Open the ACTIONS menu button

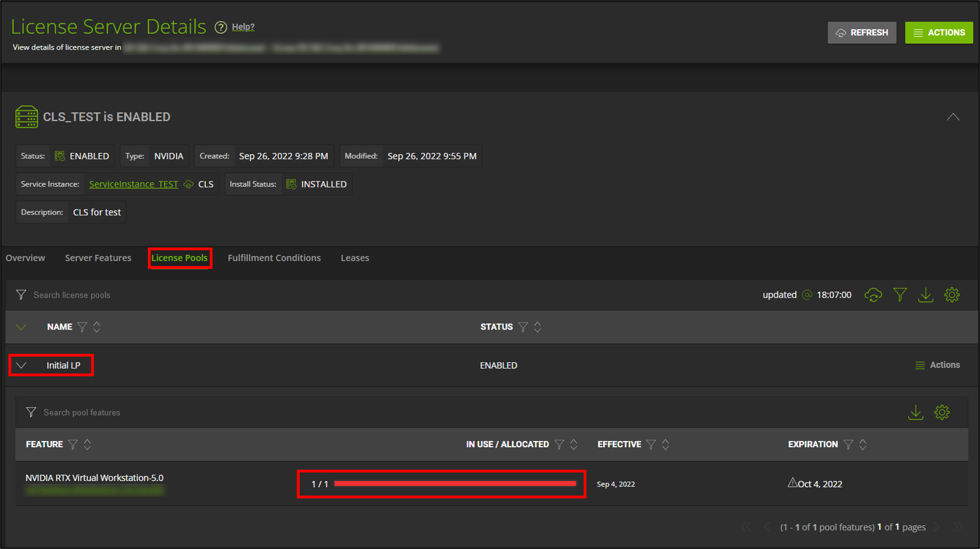pyautogui.click(x=938, y=33)
